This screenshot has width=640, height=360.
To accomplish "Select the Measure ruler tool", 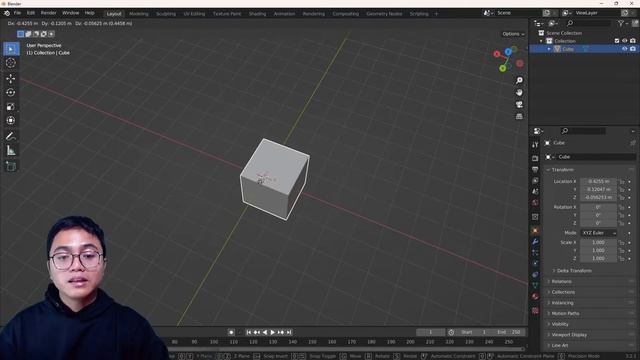I will point(11,151).
